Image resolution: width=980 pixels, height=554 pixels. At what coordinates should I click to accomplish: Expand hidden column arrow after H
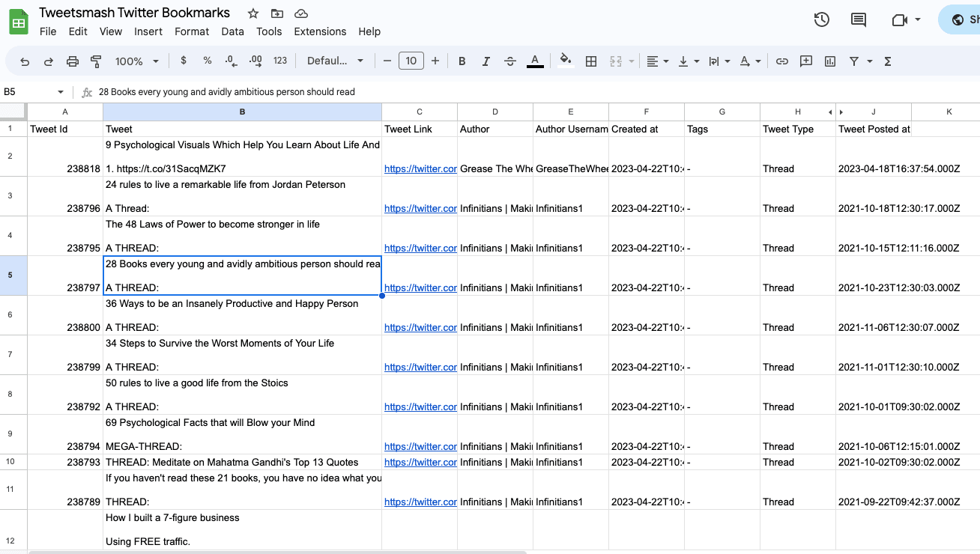[x=830, y=112]
